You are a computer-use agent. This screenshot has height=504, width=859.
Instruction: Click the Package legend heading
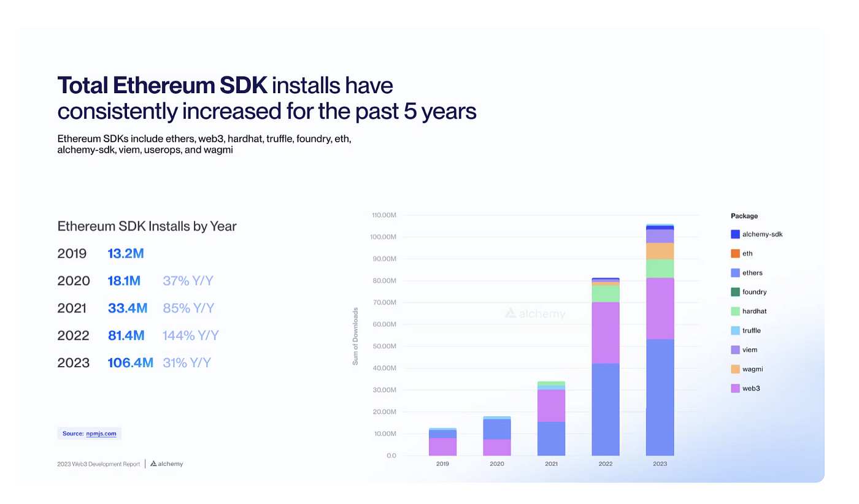click(x=744, y=216)
